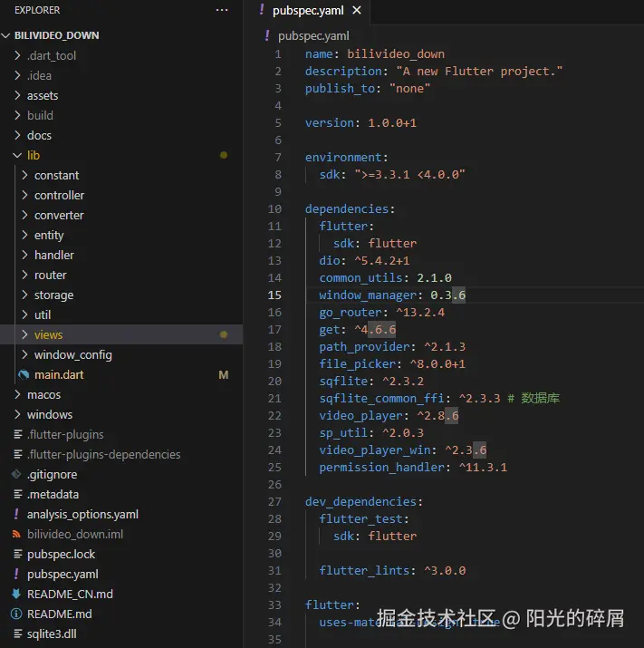The width and height of the screenshot is (644, 648).
Task: Click the views folder change indicator dot
Action: click(x=224, y=334)
